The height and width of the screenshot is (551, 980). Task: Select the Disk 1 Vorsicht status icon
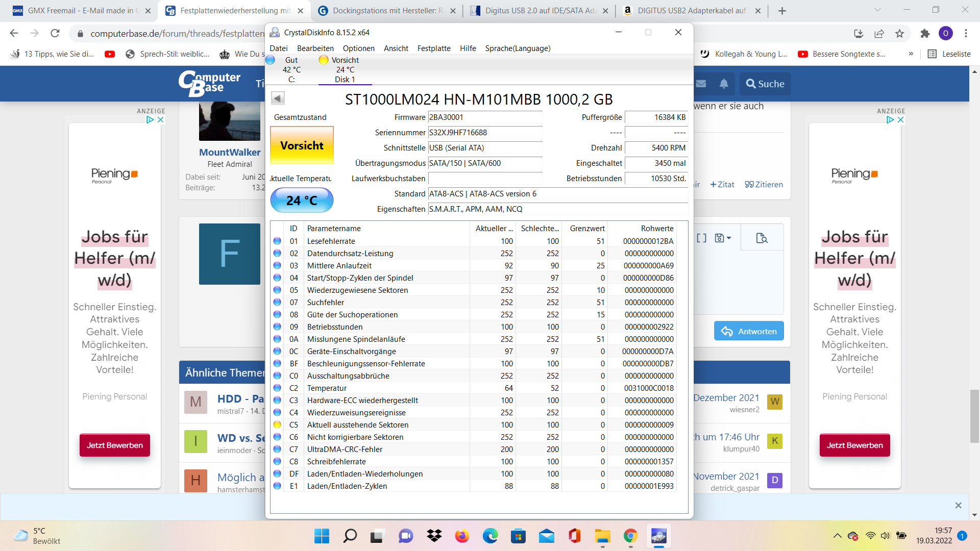coord(323,60)
